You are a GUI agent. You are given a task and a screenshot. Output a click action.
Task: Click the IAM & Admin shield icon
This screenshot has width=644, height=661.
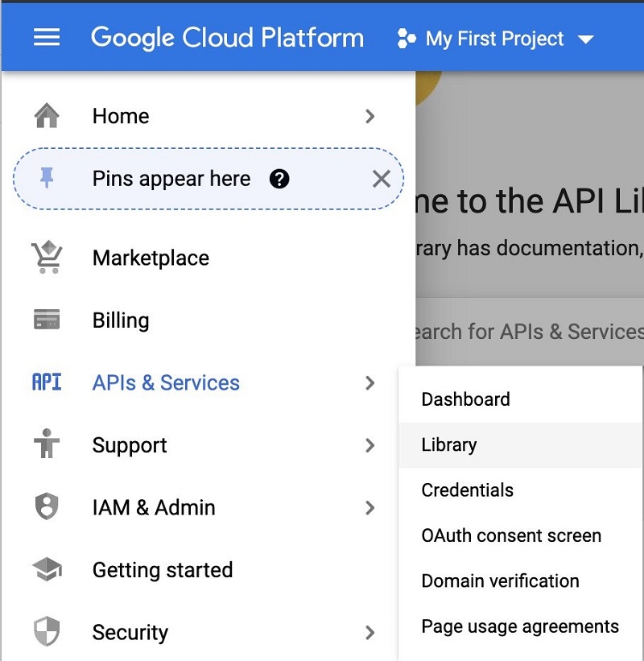[47, 506]
